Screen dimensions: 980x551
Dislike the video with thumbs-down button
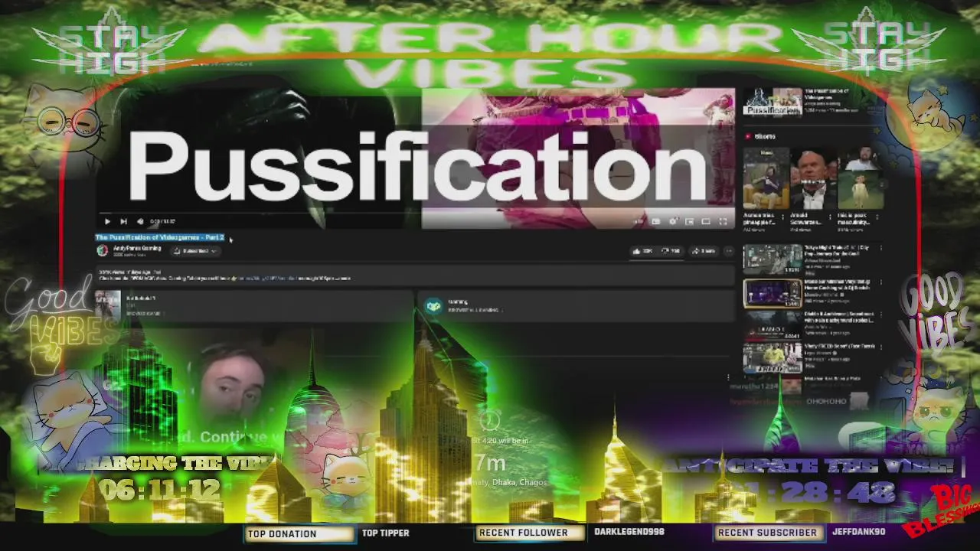point(671,250)
